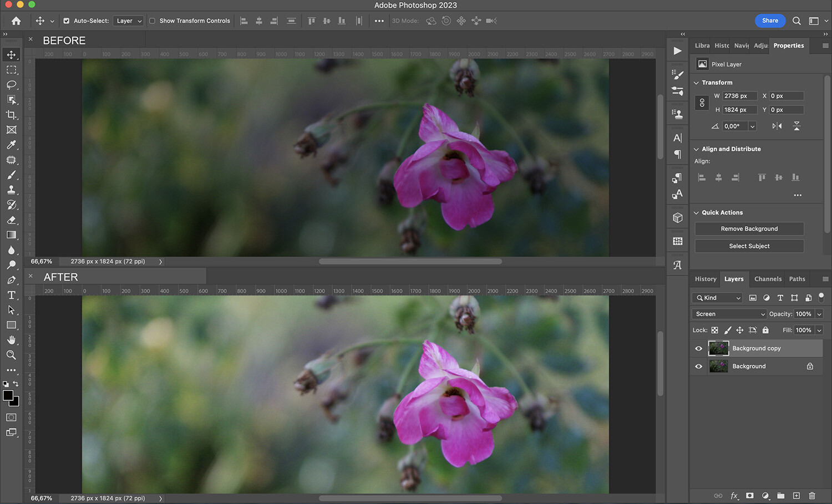Activate the Hand tool
The width and height of the screenshot is (832, 504).
pyautogui.click(x=11, y=340)
